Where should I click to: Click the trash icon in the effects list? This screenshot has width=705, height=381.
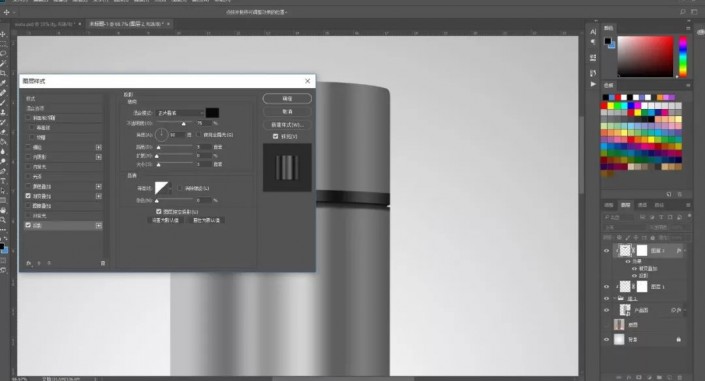tap(103, 263)
